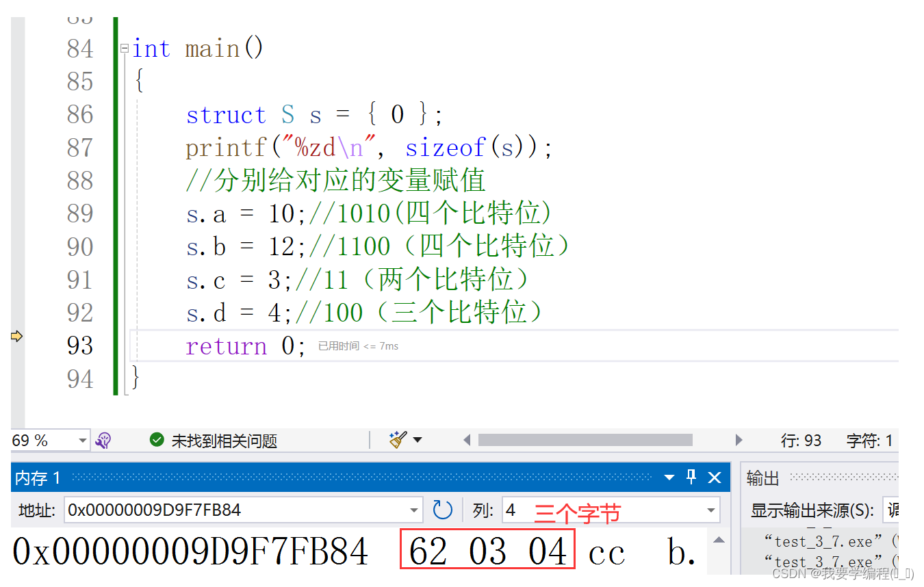Click the s.d = 4; assignment
Viewport: 924px width, 587px height.
point(240,313)
